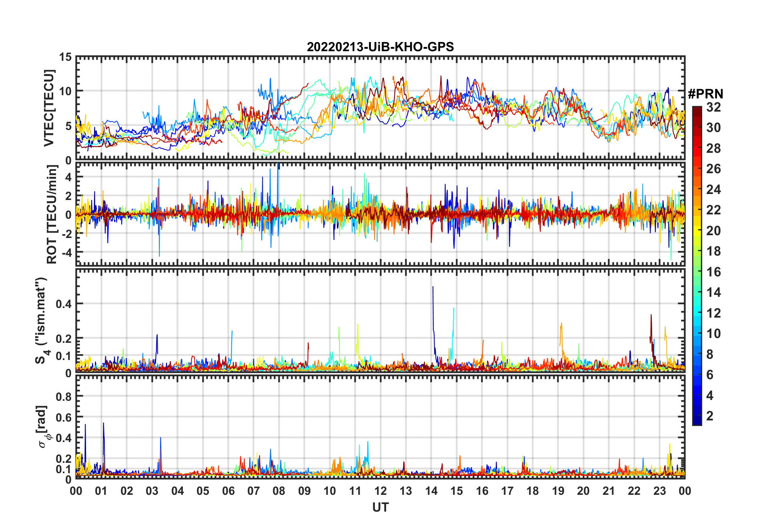Image resolution: width=761 pixels, height=532 pixels.
Task: Click the colorbar tick label 8
Action: coord(710,354)
